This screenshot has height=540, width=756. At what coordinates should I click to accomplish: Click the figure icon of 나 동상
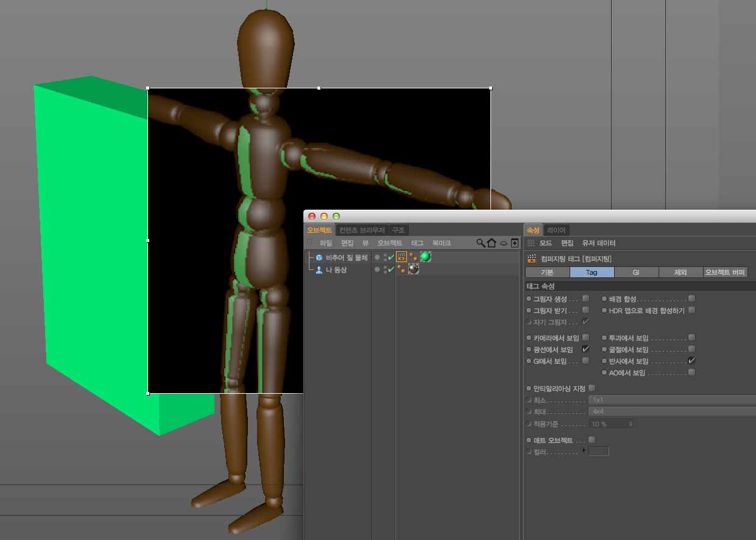(319, 270)
